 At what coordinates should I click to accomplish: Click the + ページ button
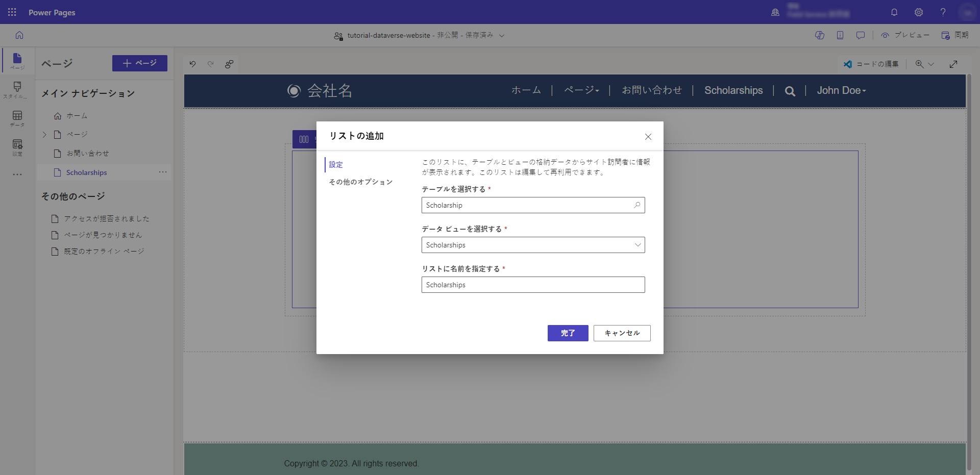139,63
